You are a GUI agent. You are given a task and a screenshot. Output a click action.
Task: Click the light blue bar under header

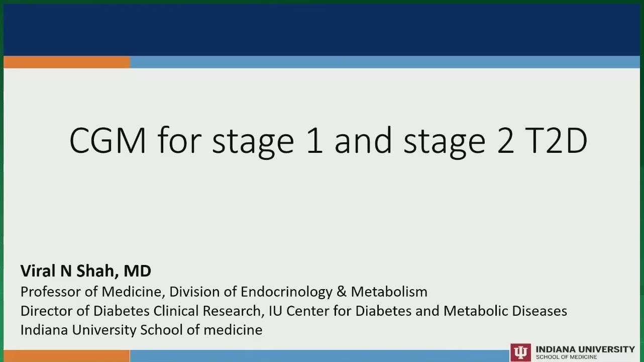pyautogui.click(x=385, y=62)
